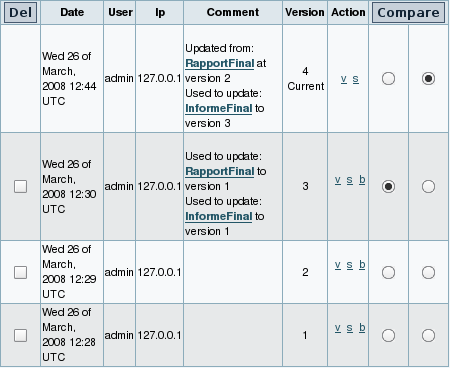Image resolution: width=450 pixels, height=368 pixels.
Task: Click the Compare button
Action: [x=408, y=13]
